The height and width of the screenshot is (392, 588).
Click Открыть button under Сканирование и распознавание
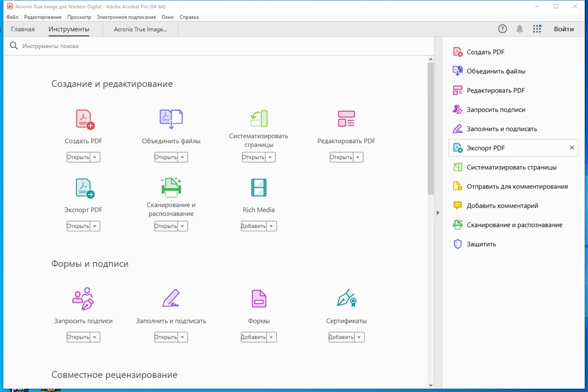click(x=166, y=226)
